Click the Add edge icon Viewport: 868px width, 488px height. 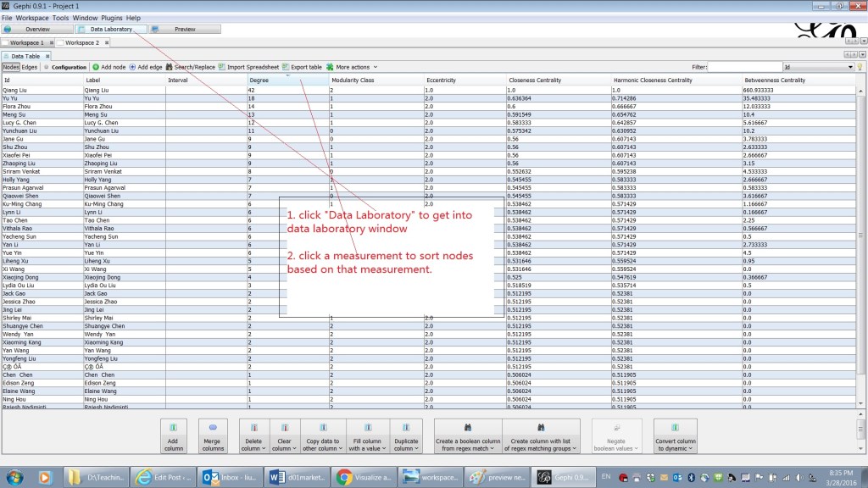click(133, 67)
